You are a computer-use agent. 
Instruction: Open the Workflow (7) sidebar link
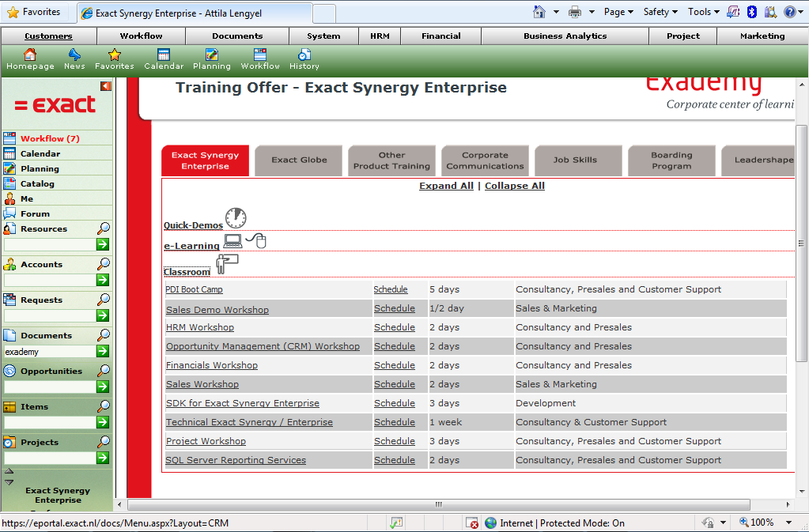pyautogui.click(x=50, y=138)
